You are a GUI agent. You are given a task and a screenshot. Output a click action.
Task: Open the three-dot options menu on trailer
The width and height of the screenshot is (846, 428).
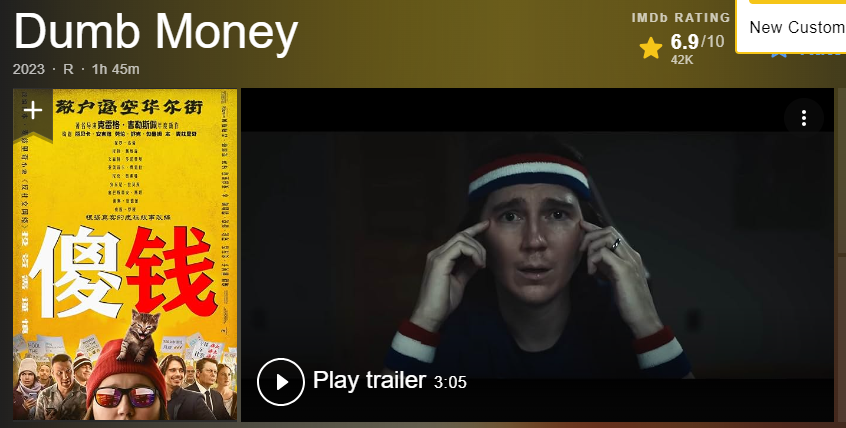tap(803, 118)
